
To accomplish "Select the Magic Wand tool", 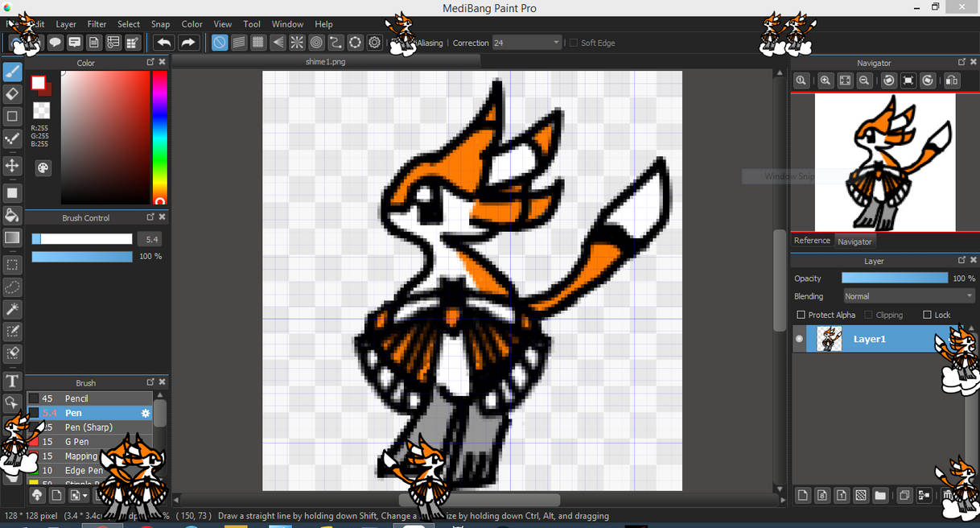I will [x=12, y=309].
